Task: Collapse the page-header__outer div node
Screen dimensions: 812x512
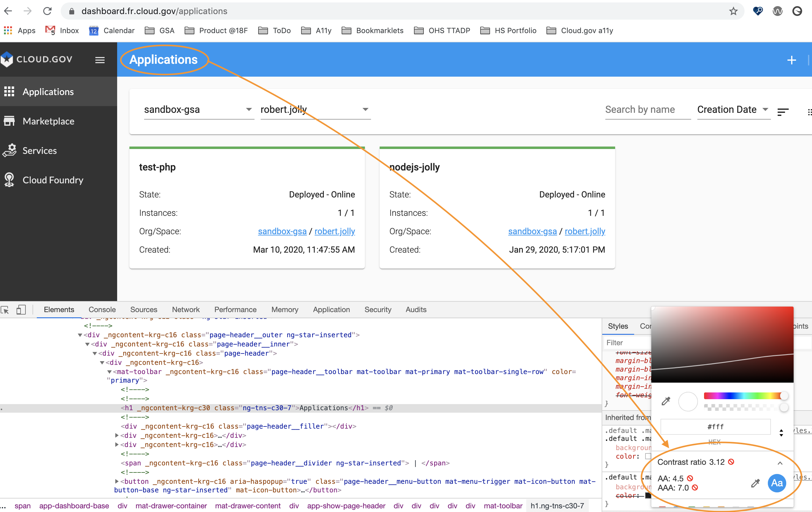Action: (80, 335)
